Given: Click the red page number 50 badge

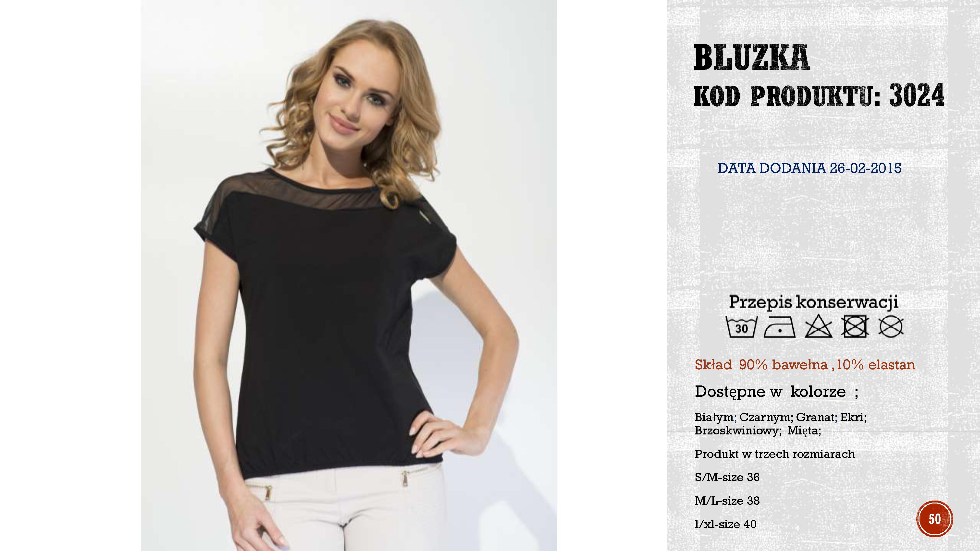Looking at the screenshot, I should (934, 519).
